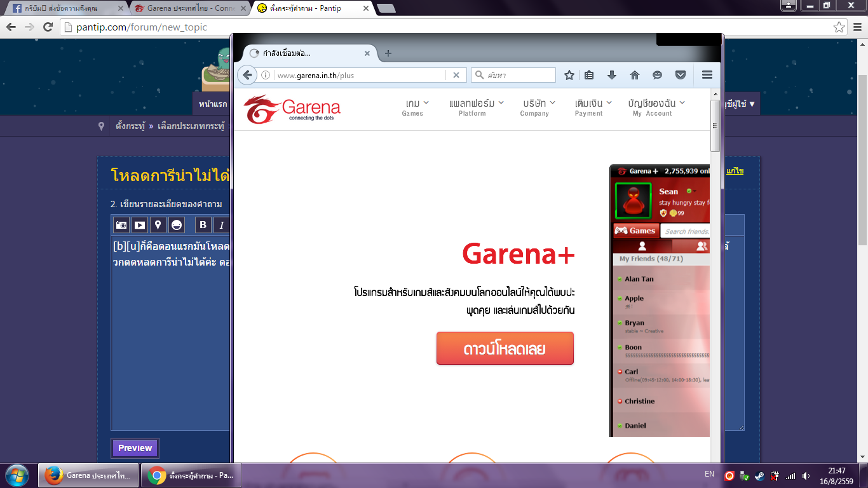The height and width of the screenshot is (488, 868).
Task: Go back in Firefox window
Action: [248, 75]
